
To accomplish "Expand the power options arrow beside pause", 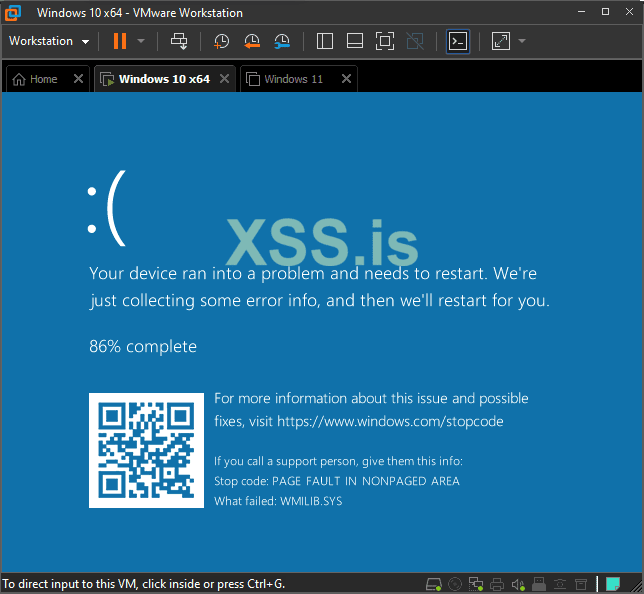I will [141, 41].
